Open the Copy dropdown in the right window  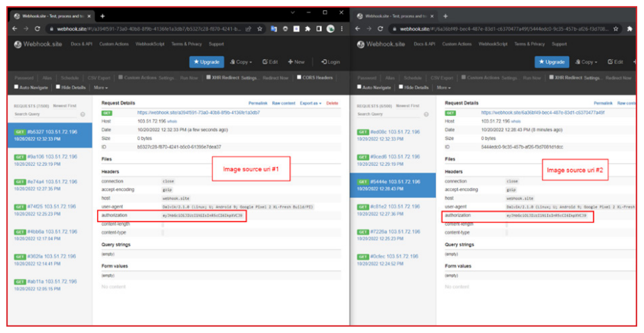(x=586, y=62)
